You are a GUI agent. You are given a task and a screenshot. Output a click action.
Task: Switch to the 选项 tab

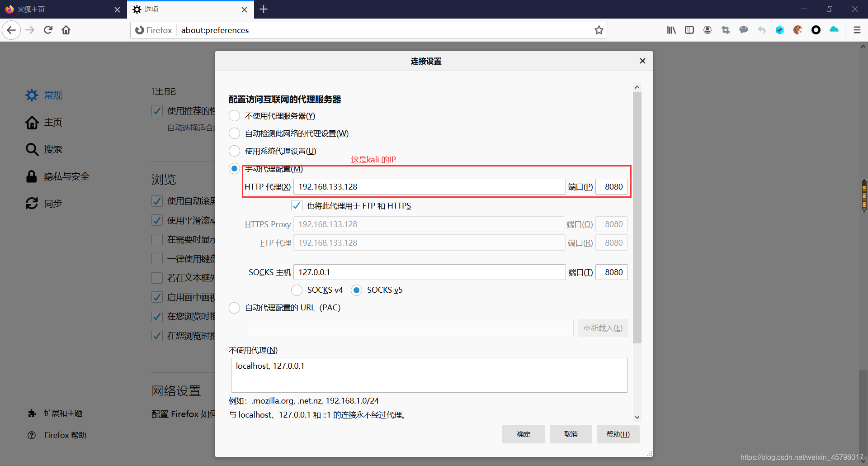[190, 10]
